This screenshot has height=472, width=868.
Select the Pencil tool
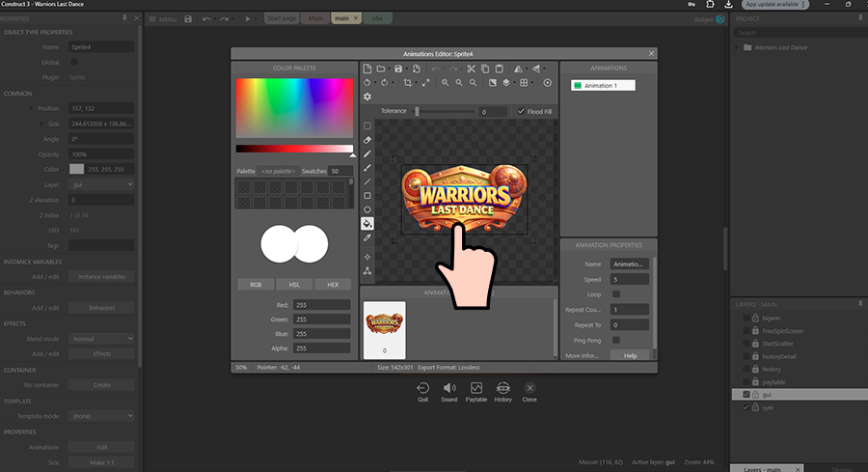click(x=367, y=154)
